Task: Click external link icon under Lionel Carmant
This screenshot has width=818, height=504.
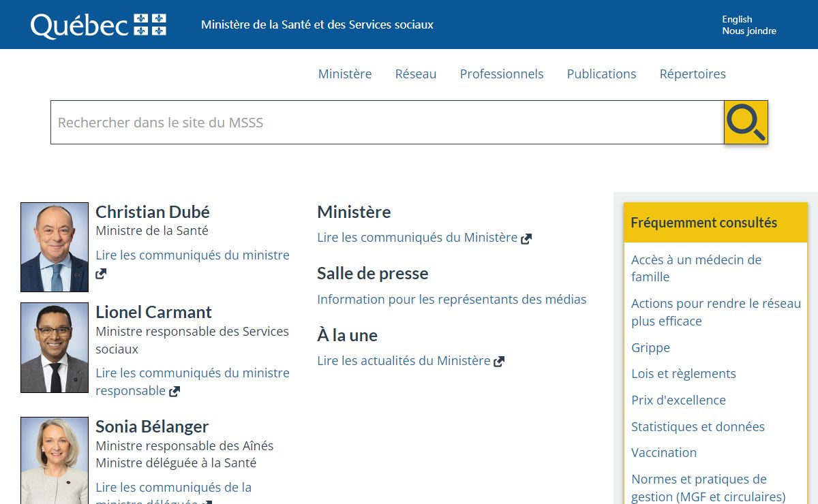Action: (x=175, y=392)
